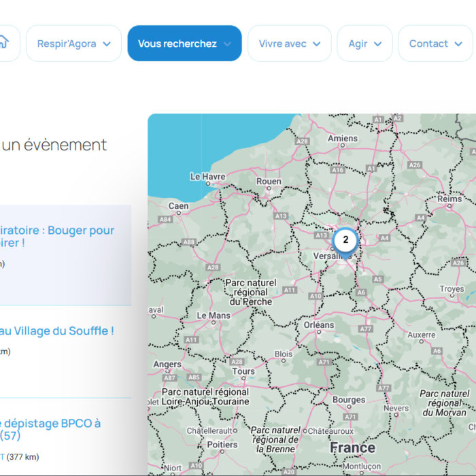476x476 pixels.
Task: Open the 'Bouger pour' event link
Action: click(x=57, y=237)
